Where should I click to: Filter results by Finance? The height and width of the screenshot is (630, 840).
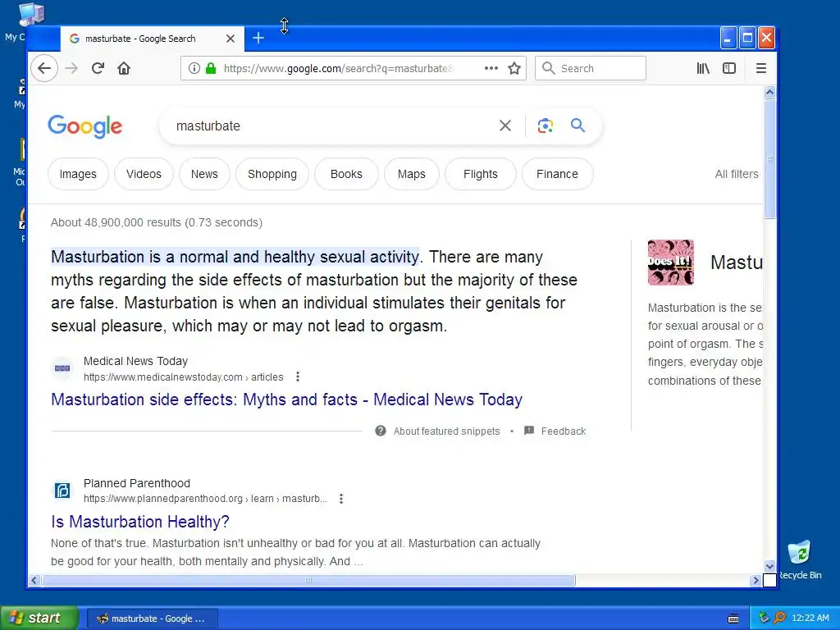pos(557,174)
